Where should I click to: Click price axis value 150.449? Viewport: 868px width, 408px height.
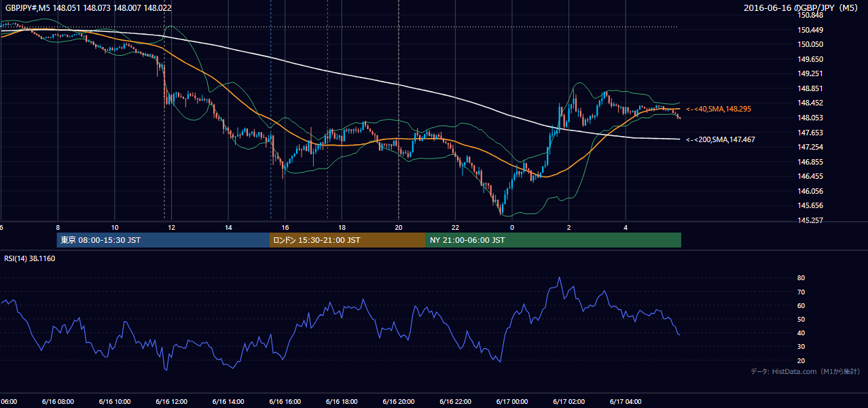pyautogui.click(x=810, y=30)
